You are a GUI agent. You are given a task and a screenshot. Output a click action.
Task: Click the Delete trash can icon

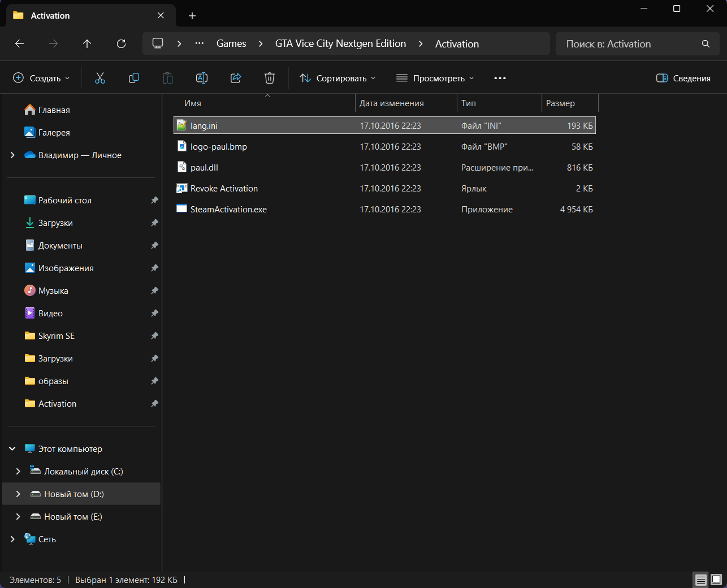click(270, 78)
